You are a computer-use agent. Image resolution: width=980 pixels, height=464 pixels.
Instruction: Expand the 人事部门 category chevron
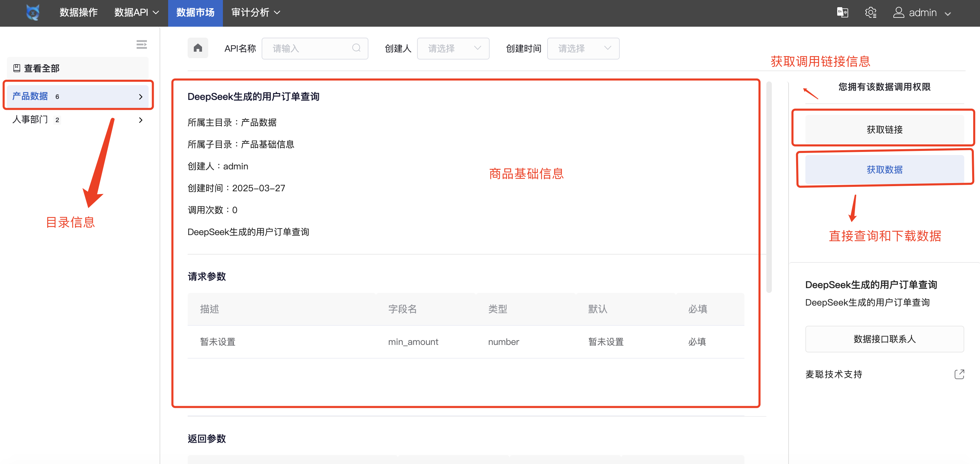[141, 120]
